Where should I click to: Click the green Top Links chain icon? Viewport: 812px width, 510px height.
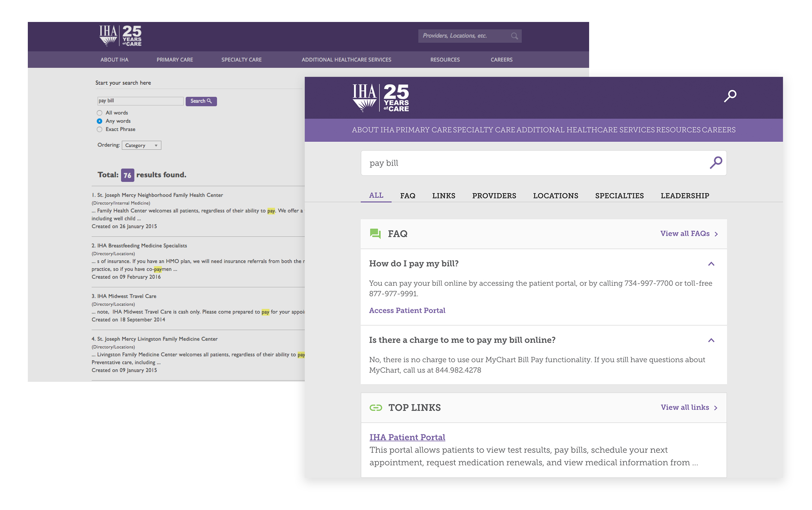click(376, 408)
